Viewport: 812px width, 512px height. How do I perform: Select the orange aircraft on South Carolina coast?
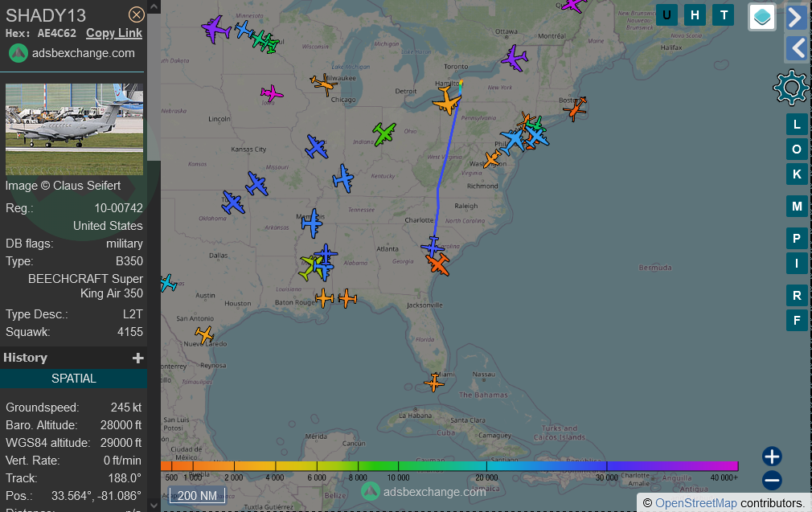tap(438, 264)
